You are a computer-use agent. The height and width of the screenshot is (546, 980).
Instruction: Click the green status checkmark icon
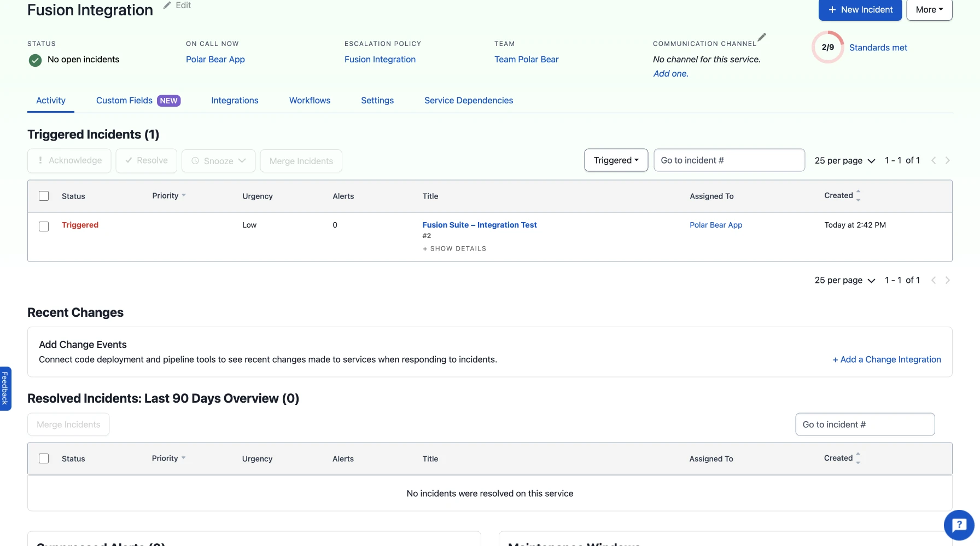coord(35,60)
